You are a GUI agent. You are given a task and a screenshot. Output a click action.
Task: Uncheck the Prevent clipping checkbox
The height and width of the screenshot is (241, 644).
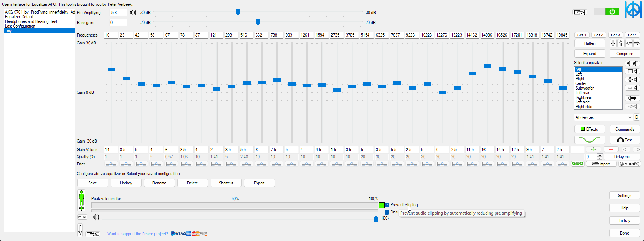click(x=387, y=205)
